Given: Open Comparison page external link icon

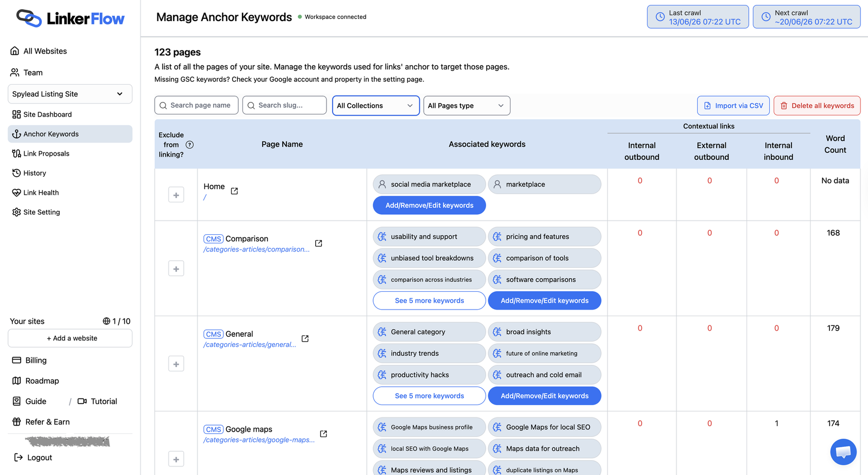Looking at the screenshot, I should (x=318, y=243).
